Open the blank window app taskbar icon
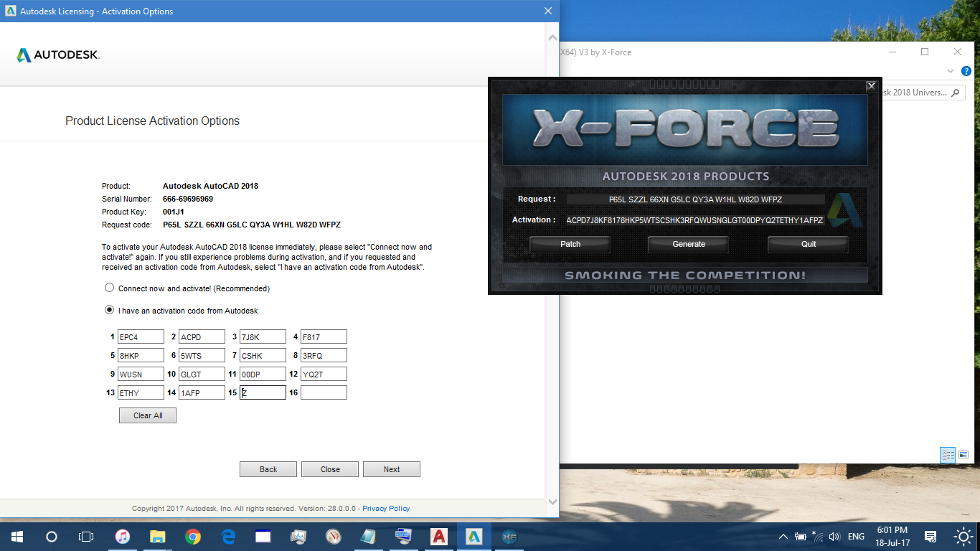 coord(263,537)
